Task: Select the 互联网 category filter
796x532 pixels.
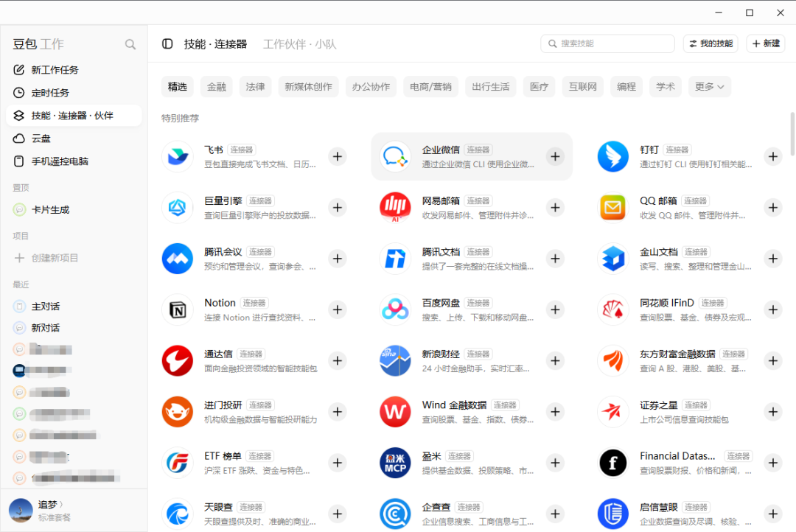Action: tap(583, 87)
